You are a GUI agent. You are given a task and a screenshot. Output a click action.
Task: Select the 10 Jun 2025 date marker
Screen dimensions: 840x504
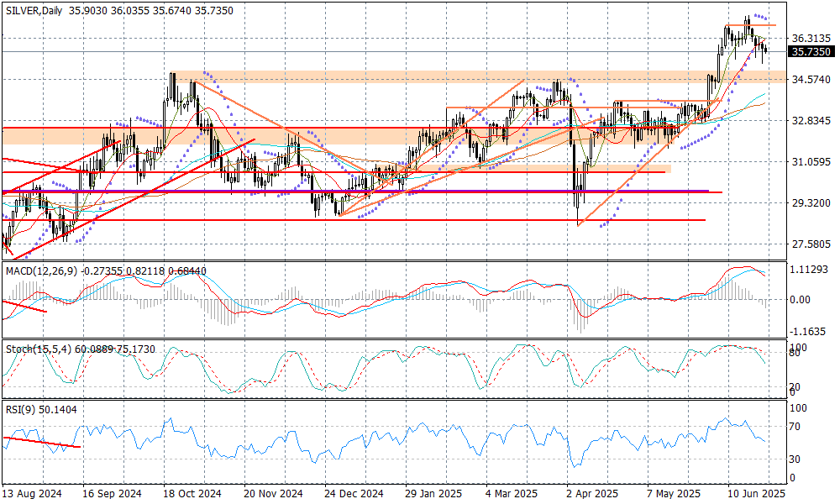click(756, 494)
